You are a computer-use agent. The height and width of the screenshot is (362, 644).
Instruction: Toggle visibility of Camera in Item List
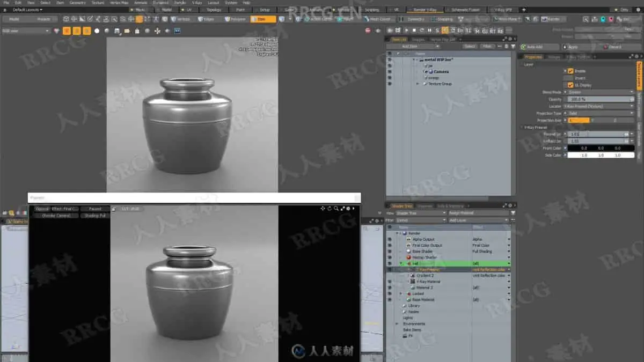coord(390,71)
